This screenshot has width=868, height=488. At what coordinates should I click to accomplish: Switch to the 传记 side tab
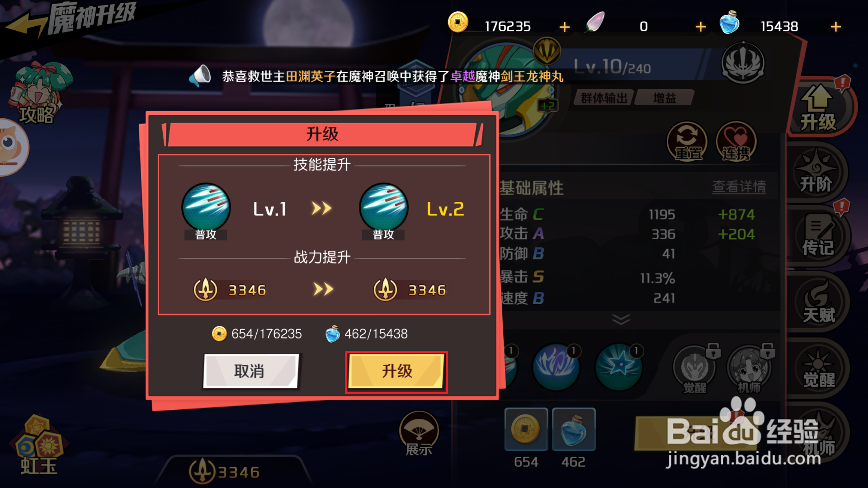[818, 237]
